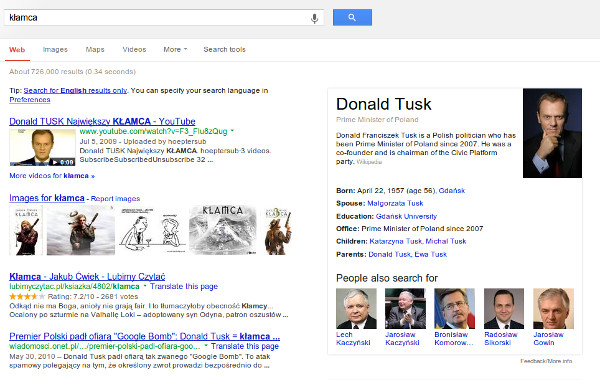Click More videos for kłamca
600x380 pixels.
(52, 176)
